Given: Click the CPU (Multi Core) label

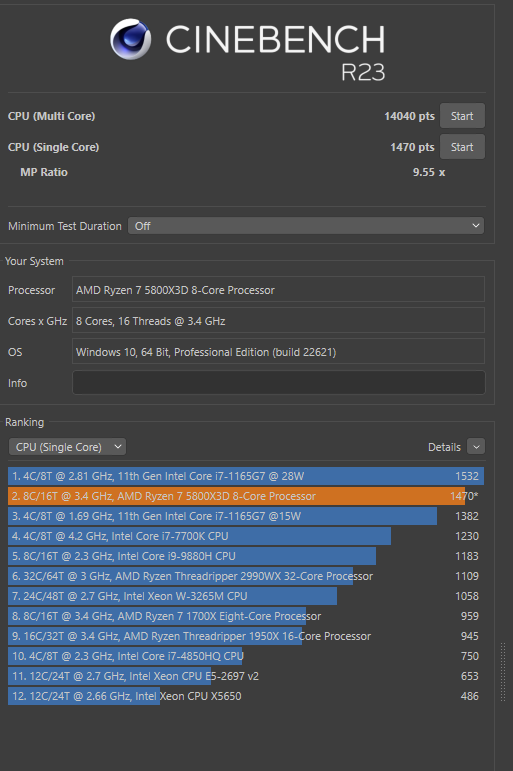Looking at the screenshot, I should [x=52, y=116].
